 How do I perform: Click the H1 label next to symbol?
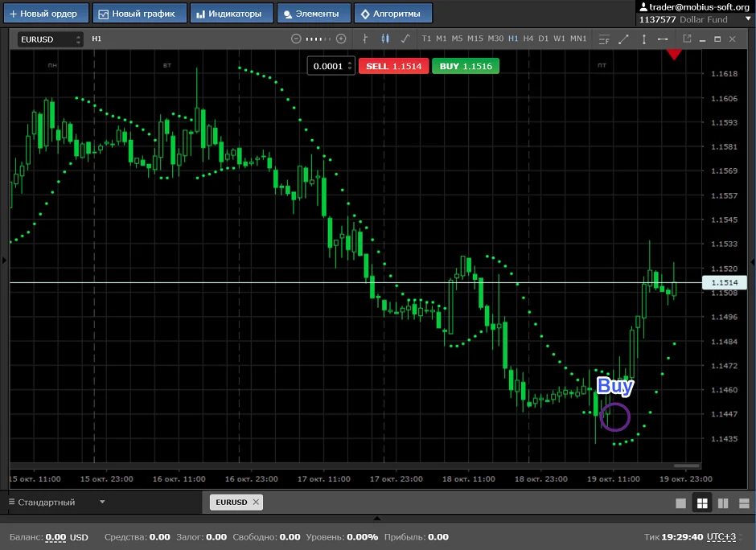97,39
